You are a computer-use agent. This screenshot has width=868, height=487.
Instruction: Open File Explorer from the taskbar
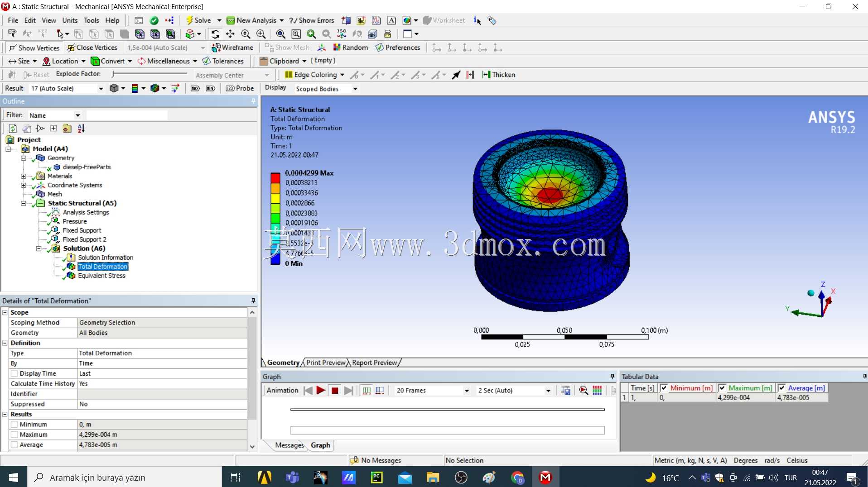[x=433, y=477]
